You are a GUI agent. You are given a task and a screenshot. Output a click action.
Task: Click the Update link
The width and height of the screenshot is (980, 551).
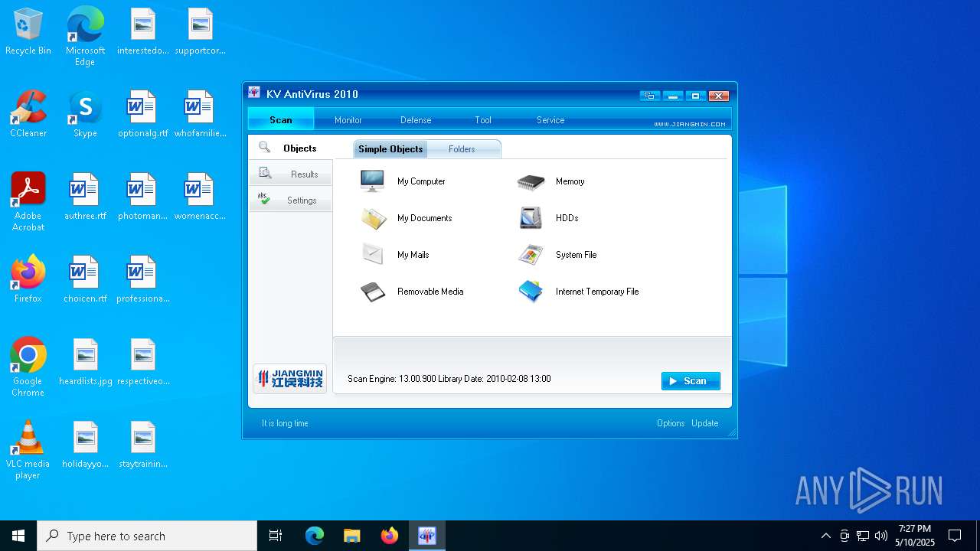[705, 423]
